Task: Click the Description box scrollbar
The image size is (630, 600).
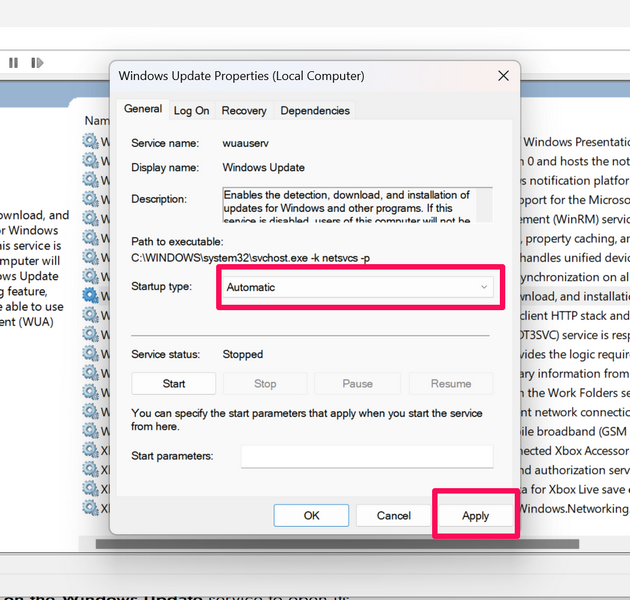Action: [485, 205]
